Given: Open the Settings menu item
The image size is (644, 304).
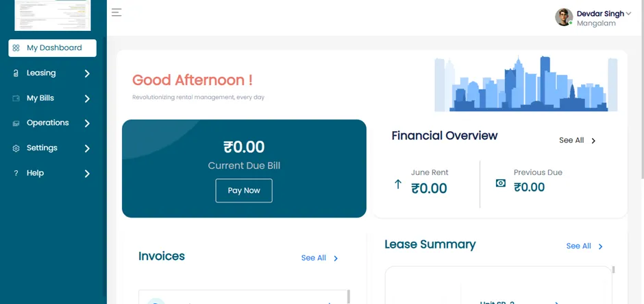Looking at the screenshot, I should tap(53, 148).
